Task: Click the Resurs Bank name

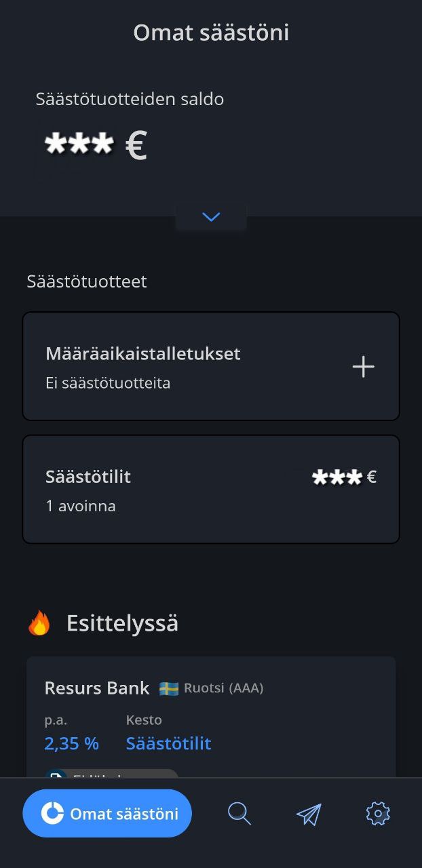Action: pyautogui.click(x=96, y=688)
